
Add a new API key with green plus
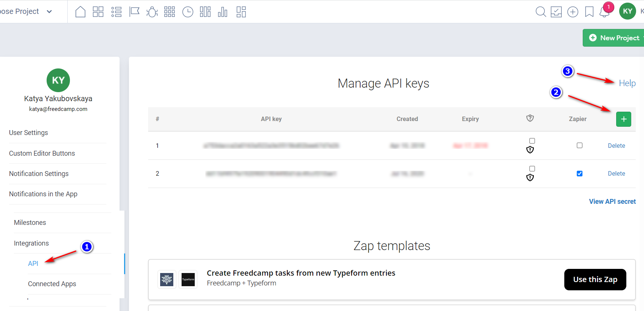[x=623, y=119]
